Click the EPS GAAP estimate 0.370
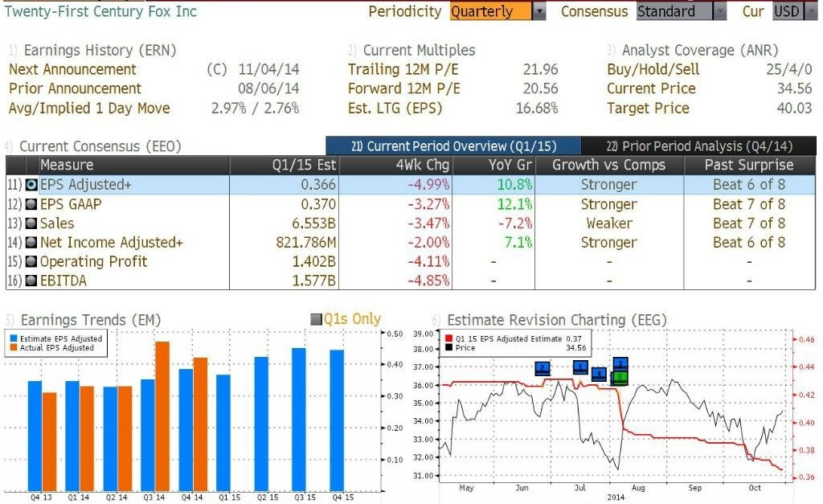This screenshot has width=823, height=504. pos(318,204)
